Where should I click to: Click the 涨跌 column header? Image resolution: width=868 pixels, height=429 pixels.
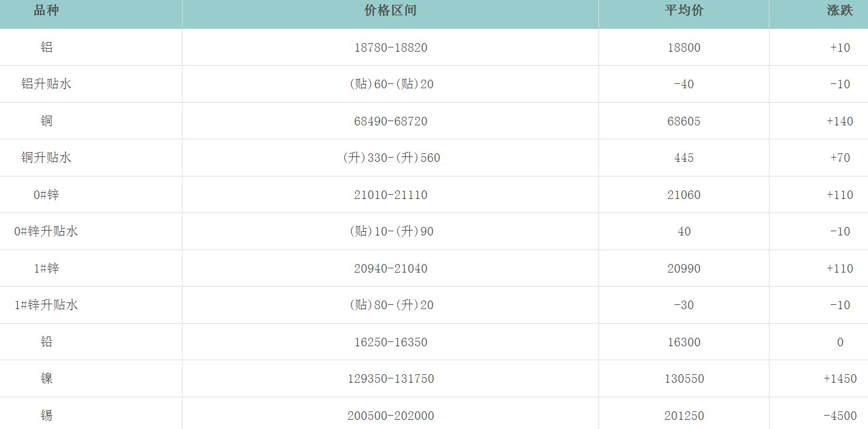(x=839, y=11)
